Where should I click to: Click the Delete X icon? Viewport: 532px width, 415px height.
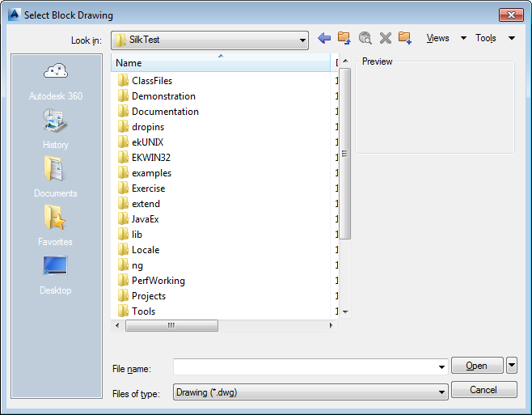386,38
